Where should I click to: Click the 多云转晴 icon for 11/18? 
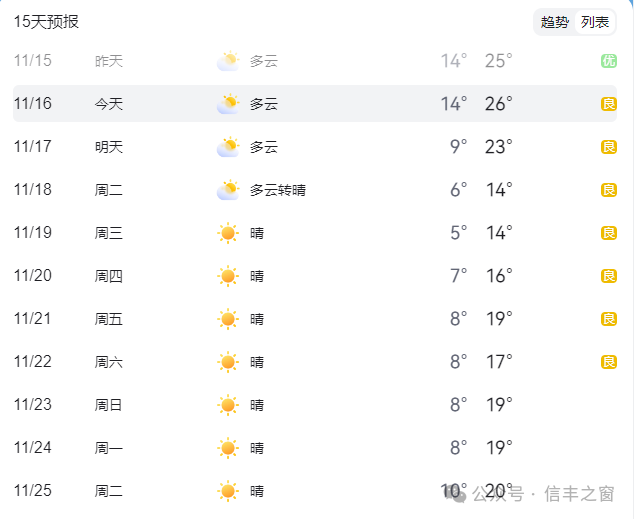[229, 190]
